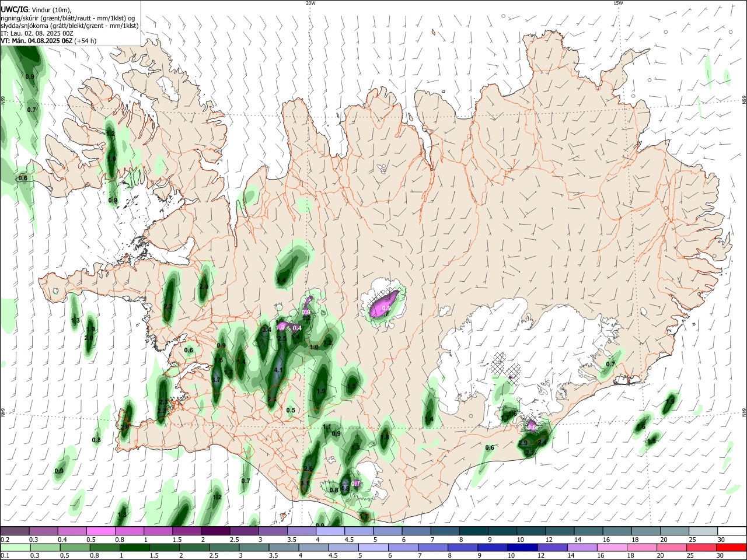747x560 pixels.
Task: Click the 20W longitude label at the top
Action: tap(310, 3)
